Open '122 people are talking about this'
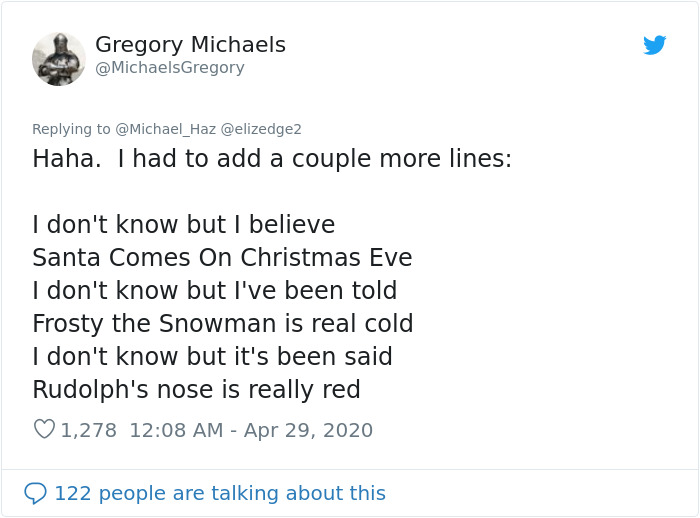Screen dimensions: 700x518 tap(219, 493)
